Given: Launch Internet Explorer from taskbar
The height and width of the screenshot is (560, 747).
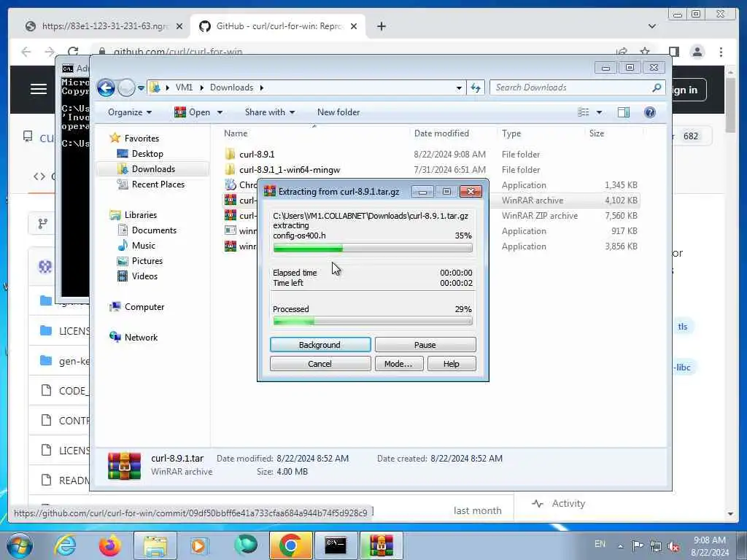Looking at the screenshot, I should click(65, 545).
